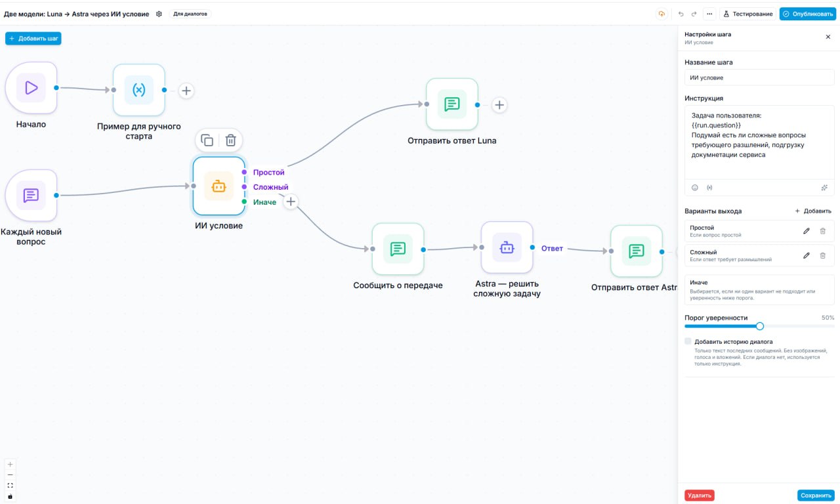The width and height of the screenshot is (840, 504).
Task: Delete the Простой output variant
Action: (822, 231)
